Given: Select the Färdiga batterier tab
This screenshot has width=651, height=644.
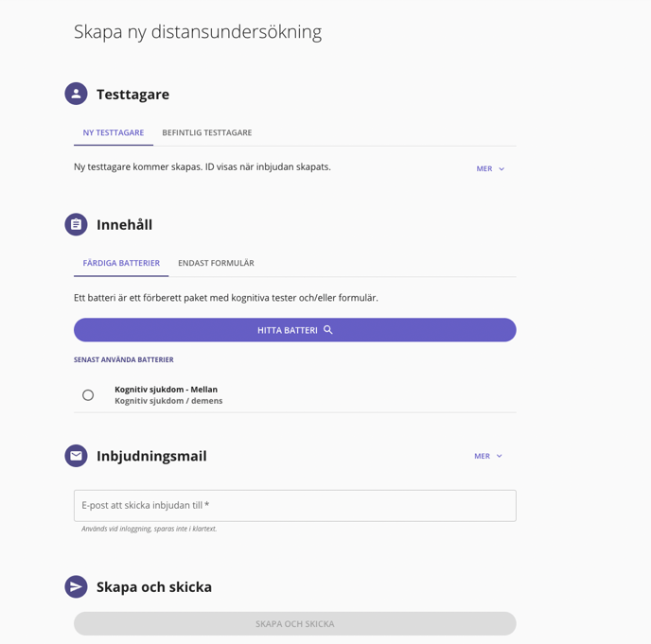Looking at the screenshot, I should (121, 263).
